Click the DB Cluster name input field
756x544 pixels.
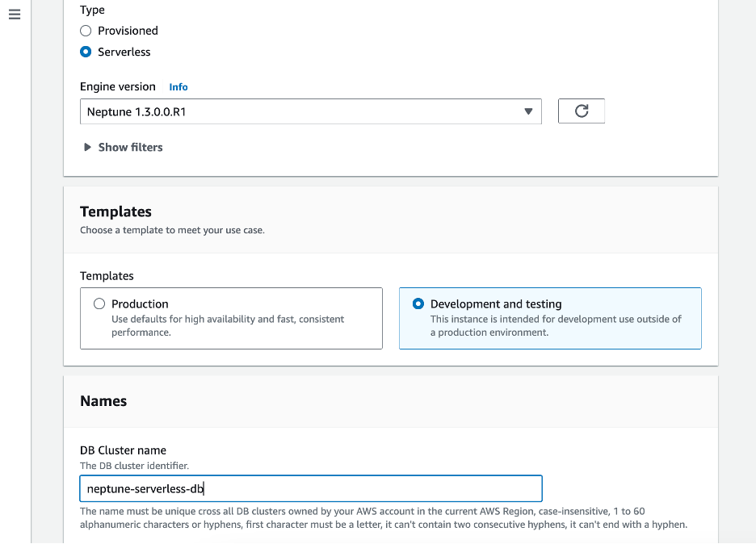tap(310, 488)
